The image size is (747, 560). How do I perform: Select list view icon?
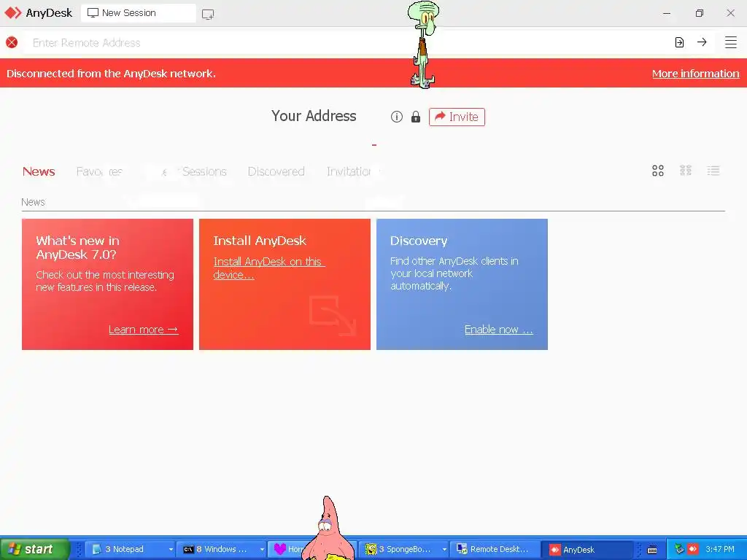[x=713, y=171]
